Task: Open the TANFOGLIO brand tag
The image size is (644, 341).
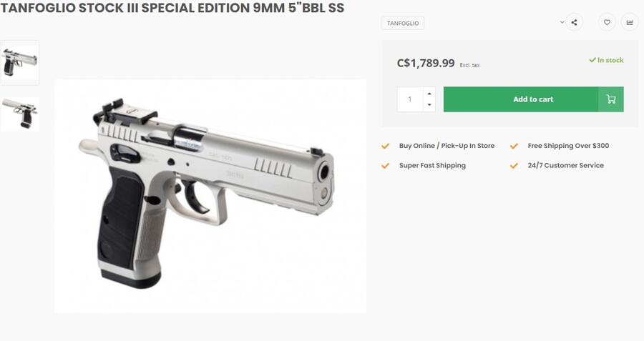Action: coord(403,24)
